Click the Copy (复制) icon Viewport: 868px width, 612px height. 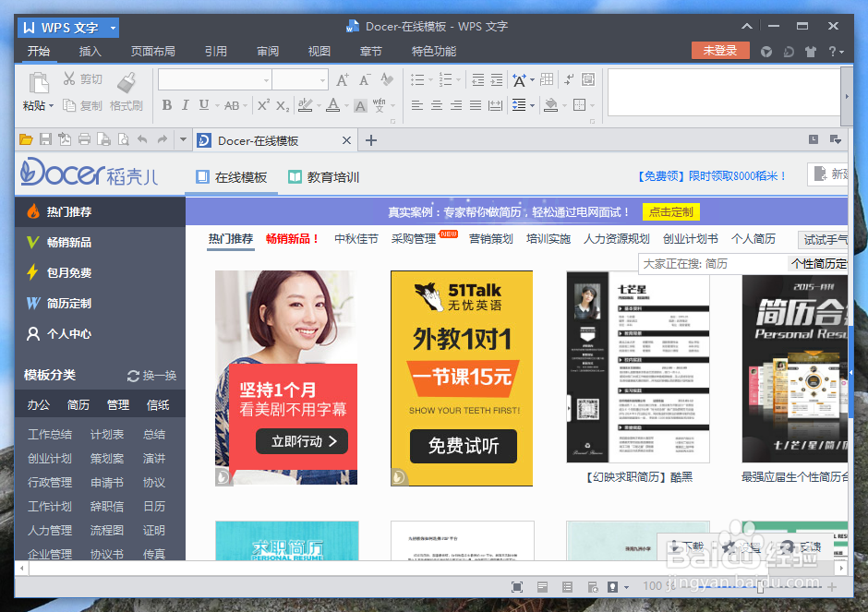(69, 105)
